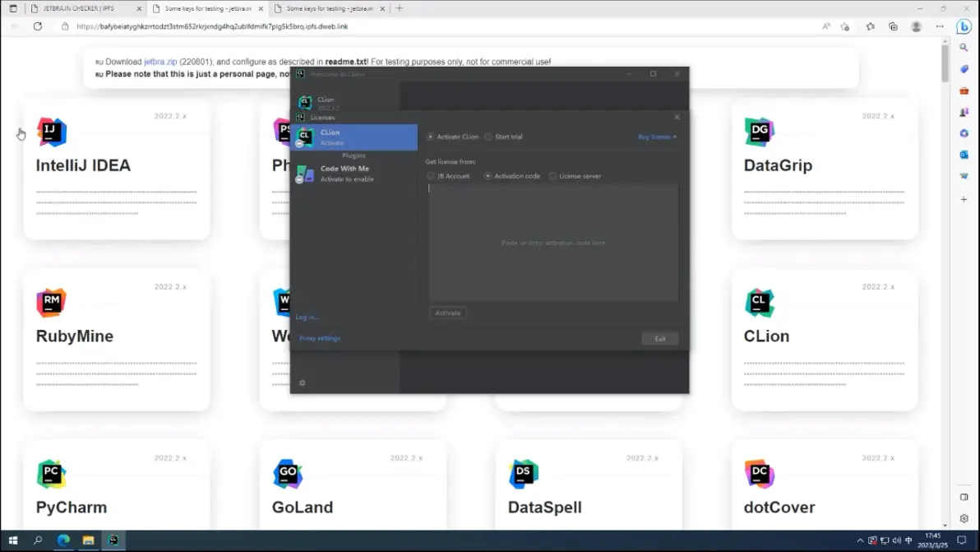Image resolution: width=980 pixels, height=552 pixels.
Task: Open the input method indicator in tray
Action: click(x=908, y=540)
